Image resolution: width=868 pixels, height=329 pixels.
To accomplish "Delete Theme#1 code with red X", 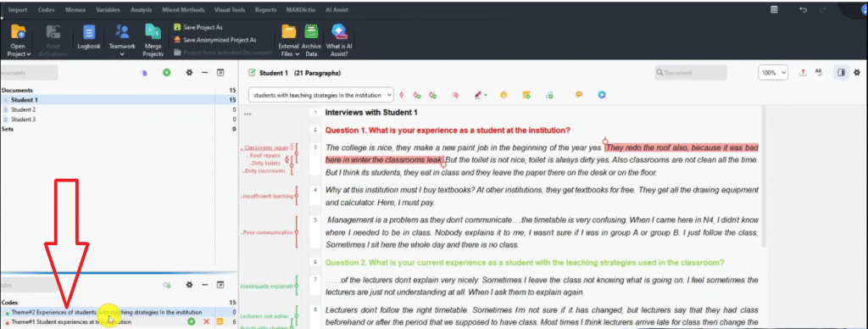I will (x=207, y=322).
